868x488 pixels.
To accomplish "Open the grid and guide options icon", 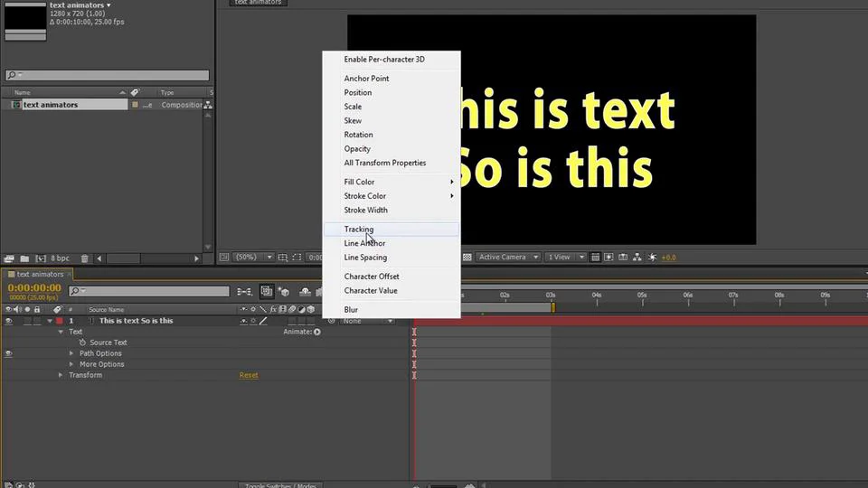I will pos(282,258).
